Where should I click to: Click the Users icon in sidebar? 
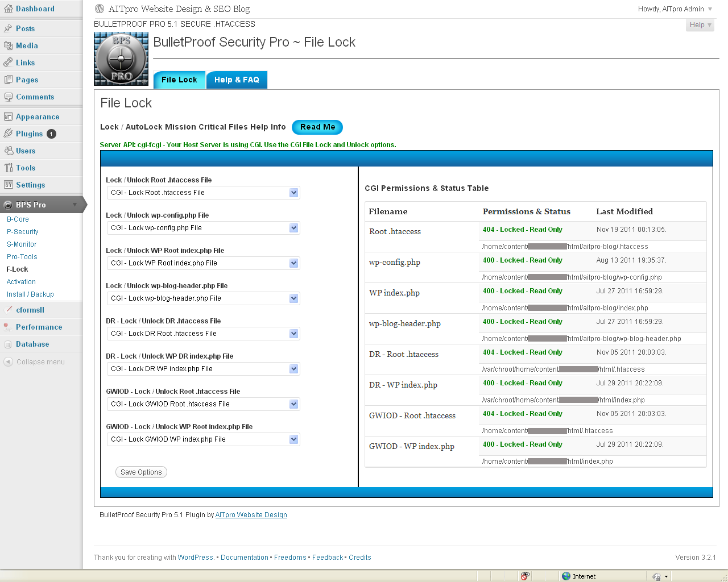pyautogui.click(x=8, y=151)
